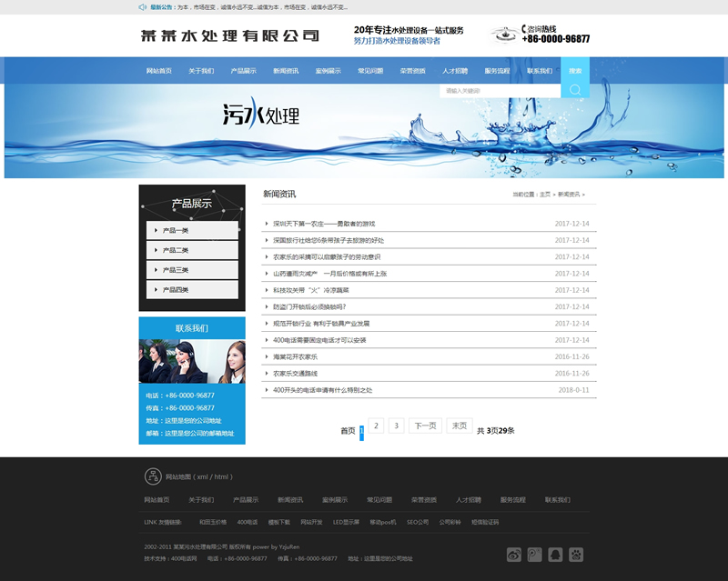Focus the keyword search input field
This screenshot has height=581, width=728.
(x=500, y=91)
